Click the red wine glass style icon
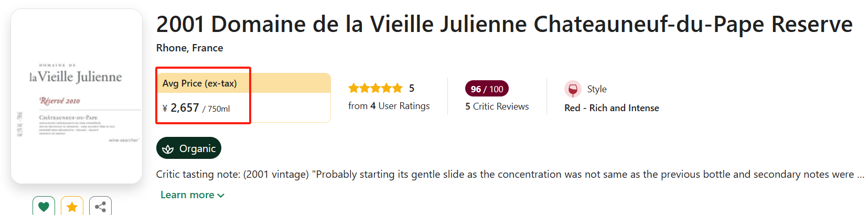Viewport: 868px width, 215px height. click(x=573, y=89)
